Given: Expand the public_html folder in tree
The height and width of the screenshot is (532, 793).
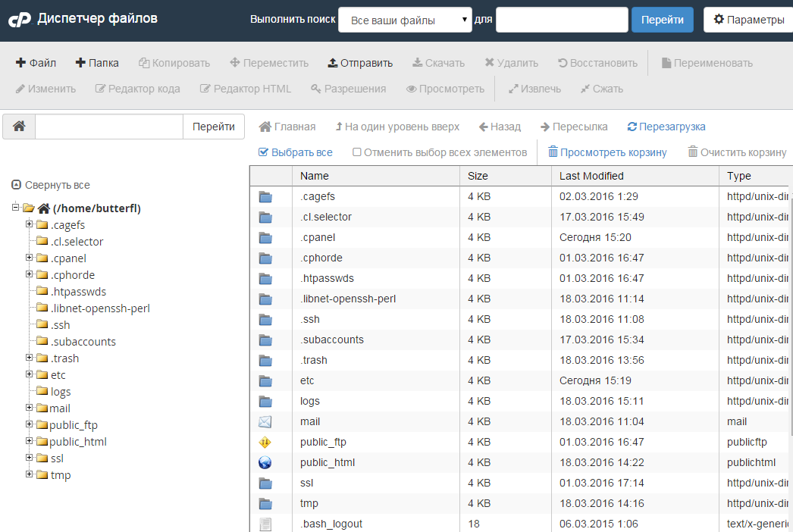Looking at the screenshot, I should (30, 441).
